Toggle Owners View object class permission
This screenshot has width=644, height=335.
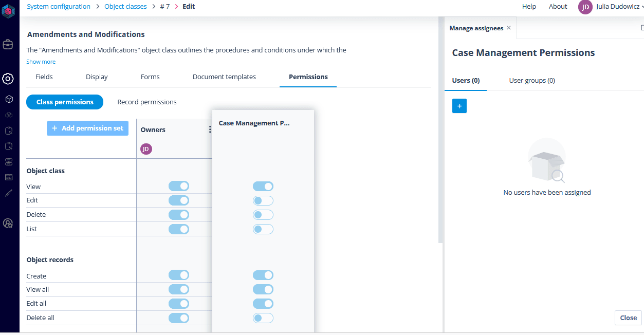pos(179,186)
